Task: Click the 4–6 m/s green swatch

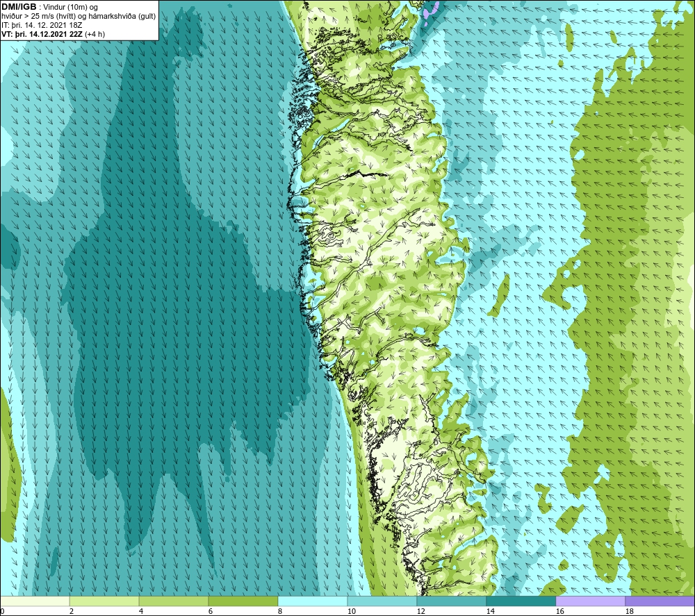Action: pos(174,601)
